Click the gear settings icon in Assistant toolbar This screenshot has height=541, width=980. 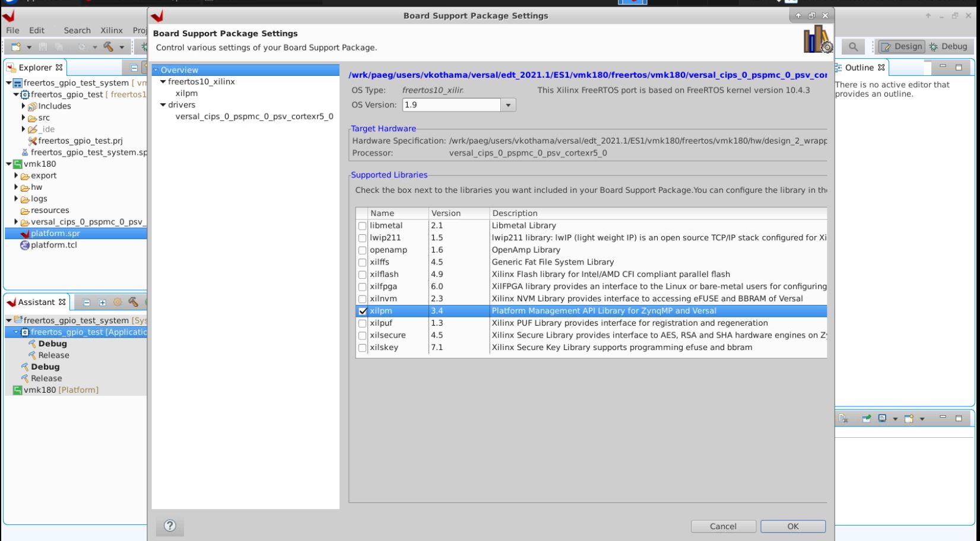tap(118, 302)
